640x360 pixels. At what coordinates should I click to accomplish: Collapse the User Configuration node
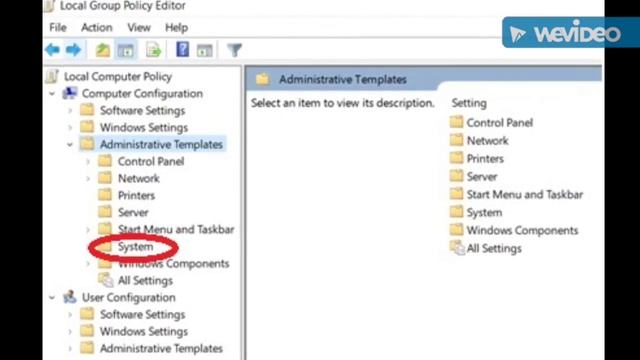coord(52,298)
